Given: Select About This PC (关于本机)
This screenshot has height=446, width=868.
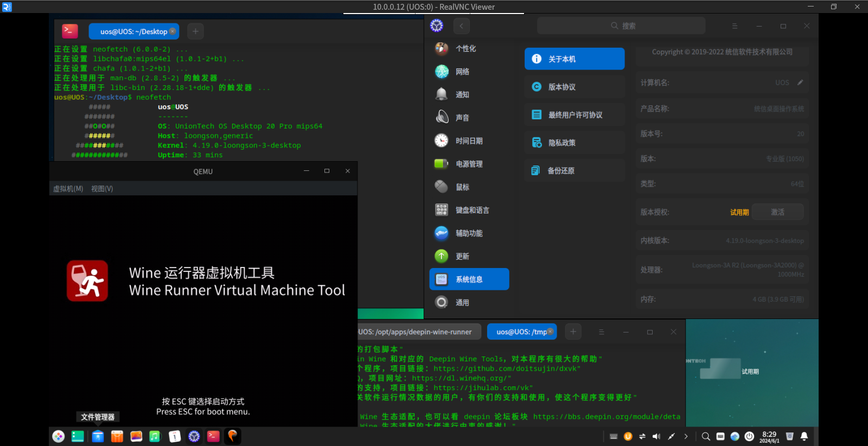Looking at the screenshot, I should click(575, 59).
